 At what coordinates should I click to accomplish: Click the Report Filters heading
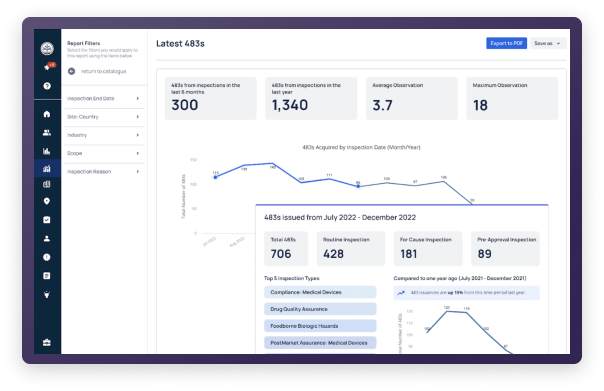[x=84, y=43]
